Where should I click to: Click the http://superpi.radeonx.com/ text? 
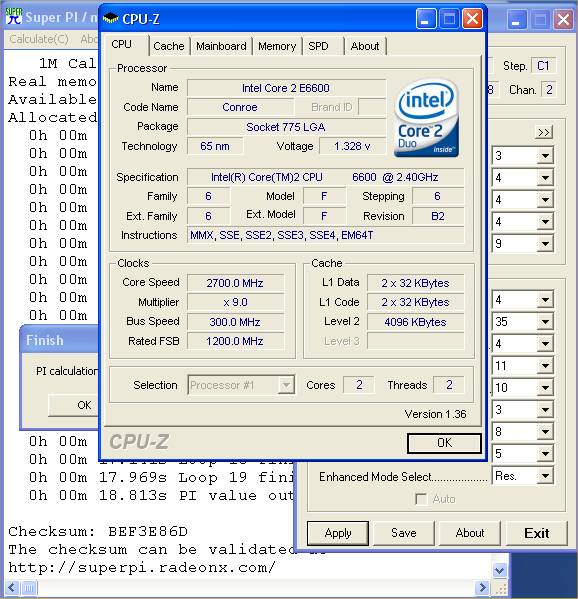pyautogui.click(x=142, y=567)
